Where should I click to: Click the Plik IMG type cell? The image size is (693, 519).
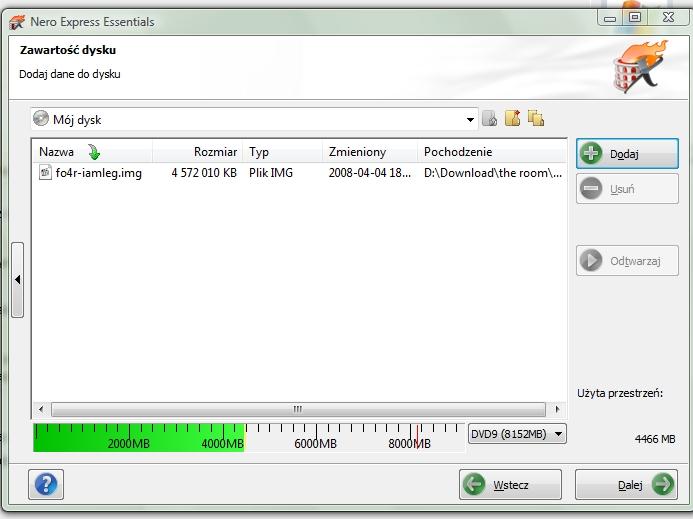coord(271,172)
